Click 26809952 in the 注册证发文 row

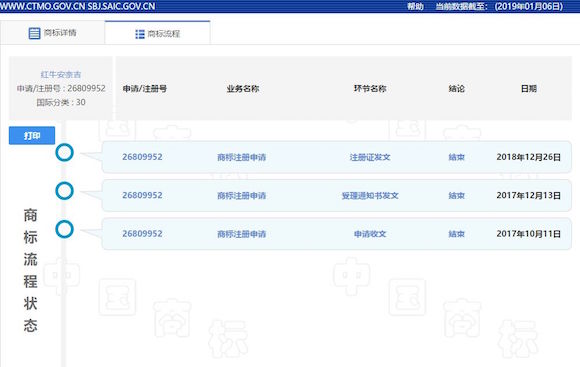[x=142, y=157]
